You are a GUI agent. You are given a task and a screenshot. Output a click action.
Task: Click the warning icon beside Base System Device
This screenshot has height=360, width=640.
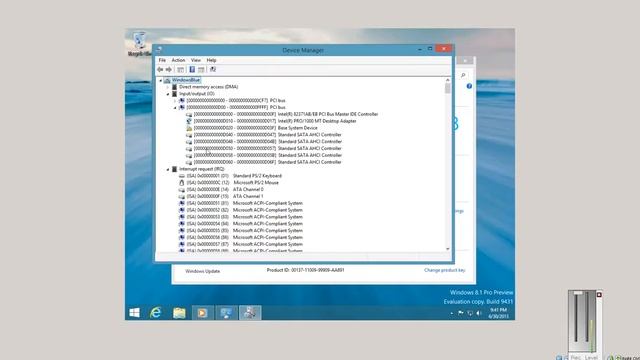click(x=189, y=128)
